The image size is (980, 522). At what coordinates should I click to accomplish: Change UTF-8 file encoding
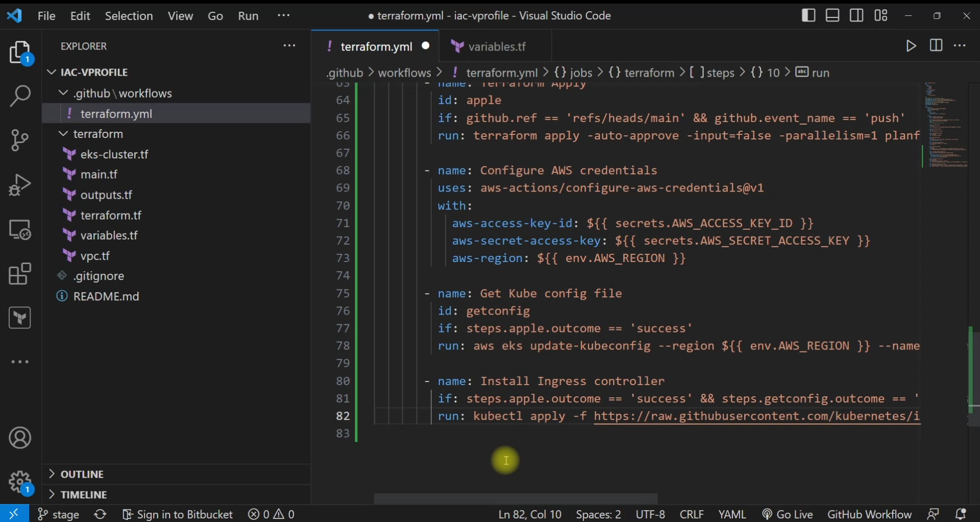click(x=650, y=514)
